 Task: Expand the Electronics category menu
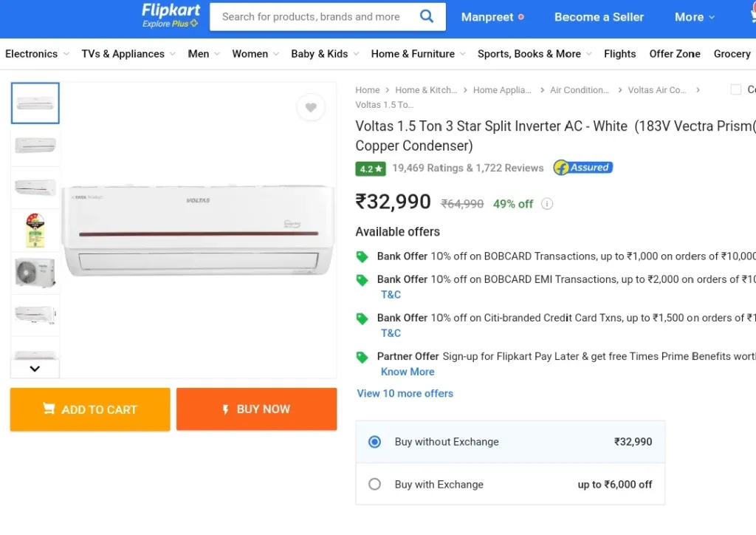(37, 53)
